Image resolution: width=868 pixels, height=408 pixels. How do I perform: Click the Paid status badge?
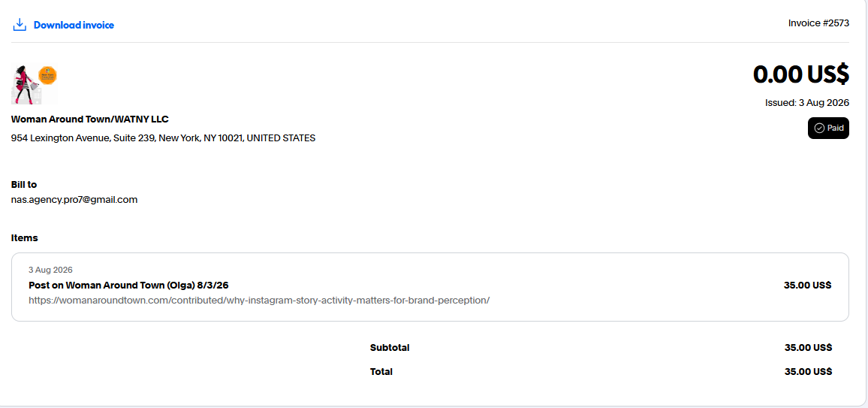[828, 128]
